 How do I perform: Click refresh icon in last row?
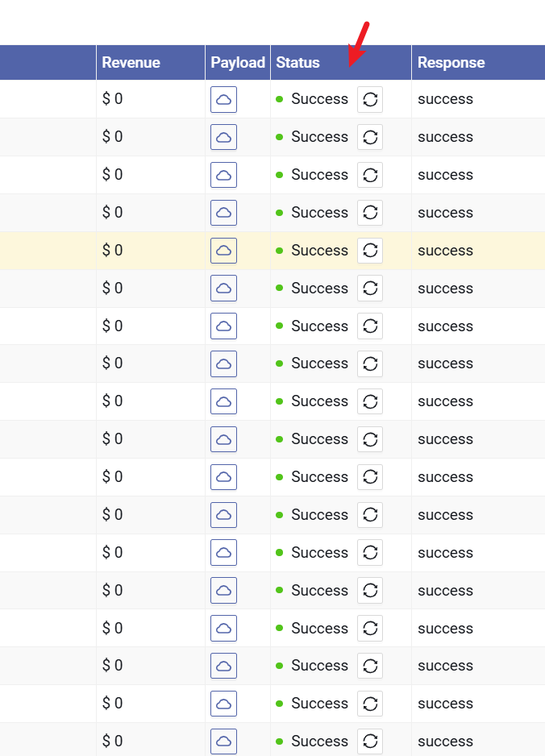pos(370,741)
